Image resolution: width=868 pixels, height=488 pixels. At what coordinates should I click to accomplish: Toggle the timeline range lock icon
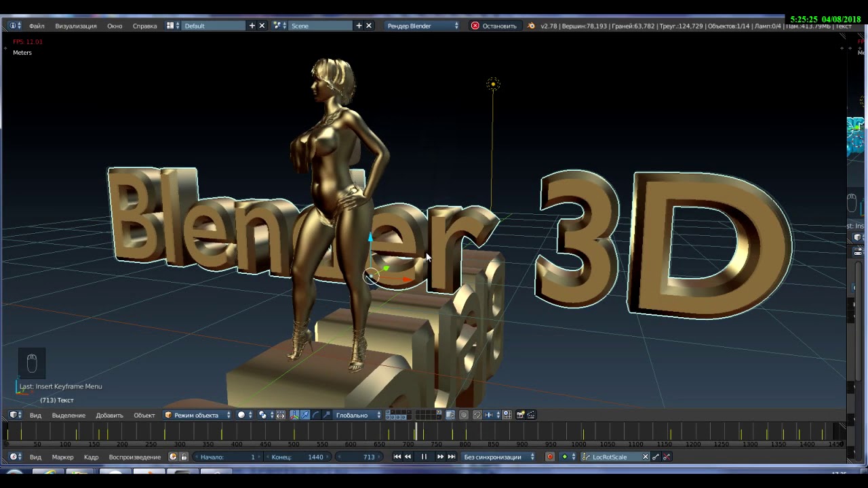point(184,457)
